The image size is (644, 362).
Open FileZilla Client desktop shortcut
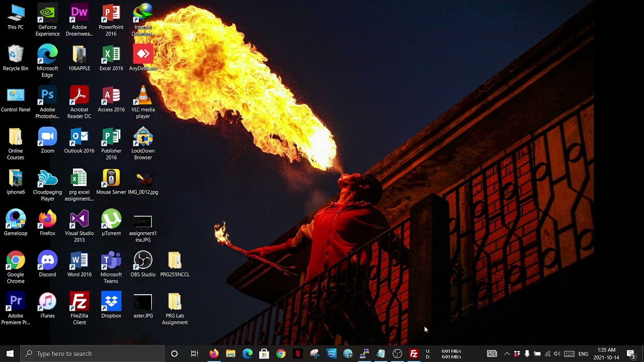point(79,309)
